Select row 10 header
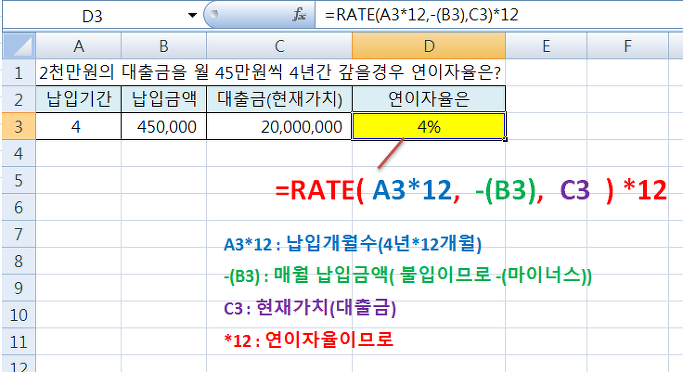Viewport: 683px width, 372px height. [18, 315]
